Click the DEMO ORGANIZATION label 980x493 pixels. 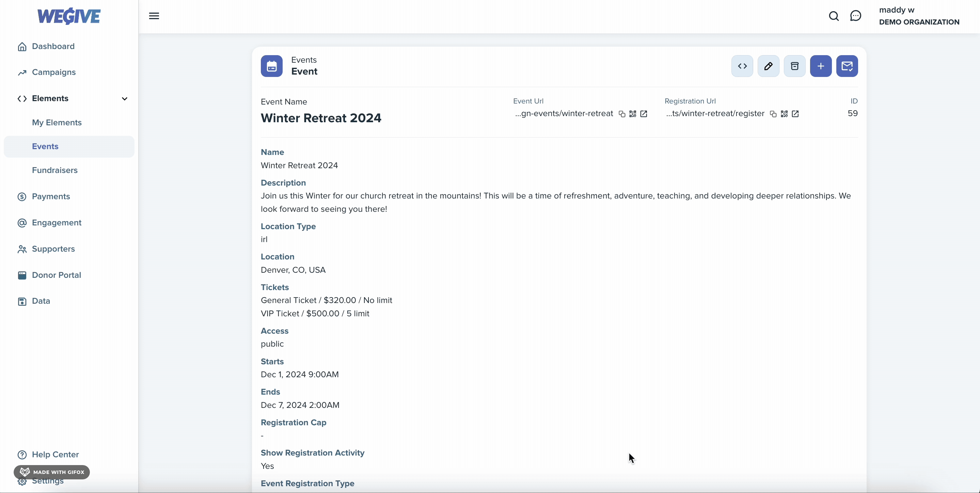(x=919, y=22)
